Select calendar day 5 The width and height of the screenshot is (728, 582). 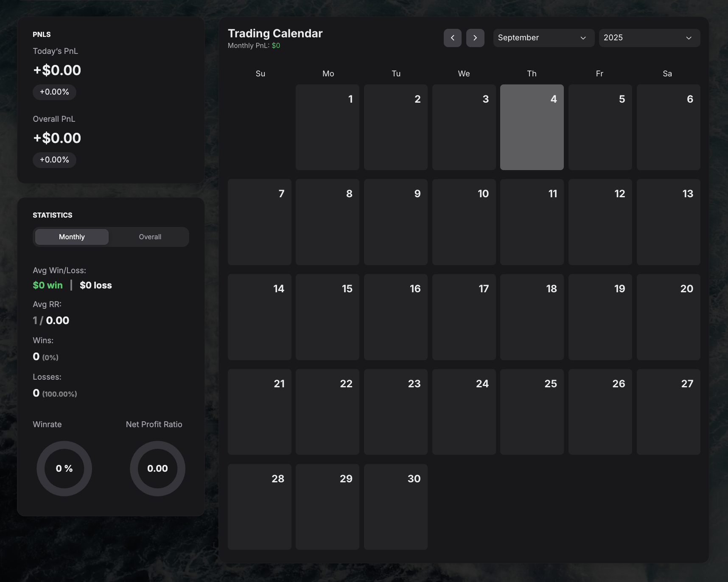[x=600, y=127]
